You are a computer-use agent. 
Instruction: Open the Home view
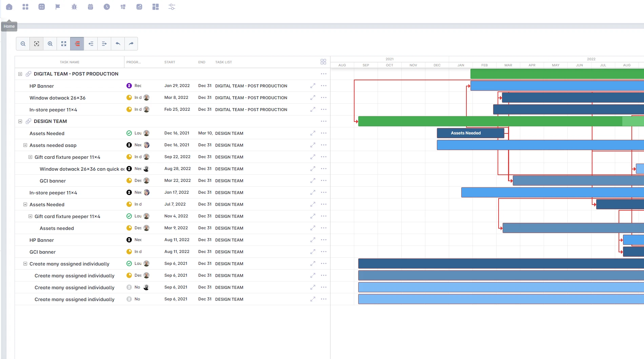(9, 7)
